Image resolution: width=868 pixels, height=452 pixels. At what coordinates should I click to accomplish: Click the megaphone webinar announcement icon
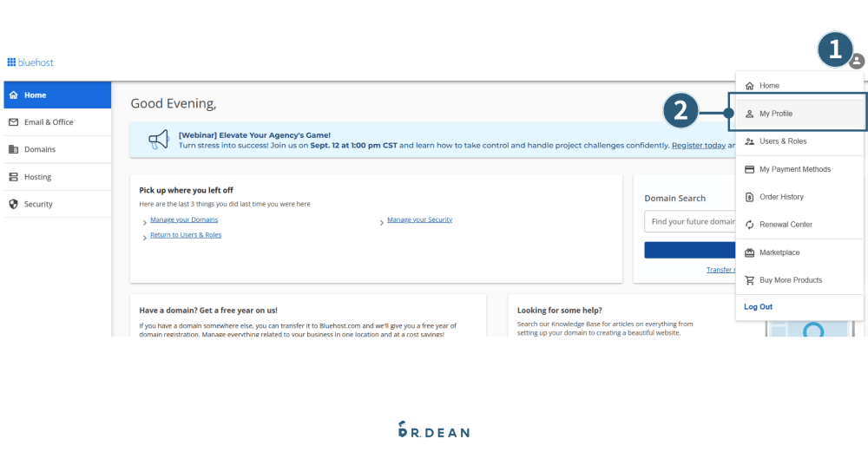click(158, 140)
